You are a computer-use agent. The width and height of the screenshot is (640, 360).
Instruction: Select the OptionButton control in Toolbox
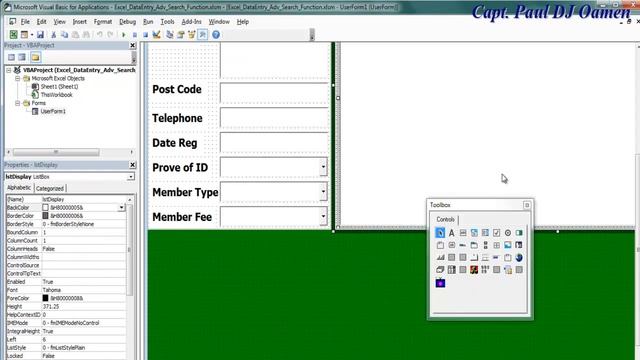pyautogui.click(x=508, y=233)
